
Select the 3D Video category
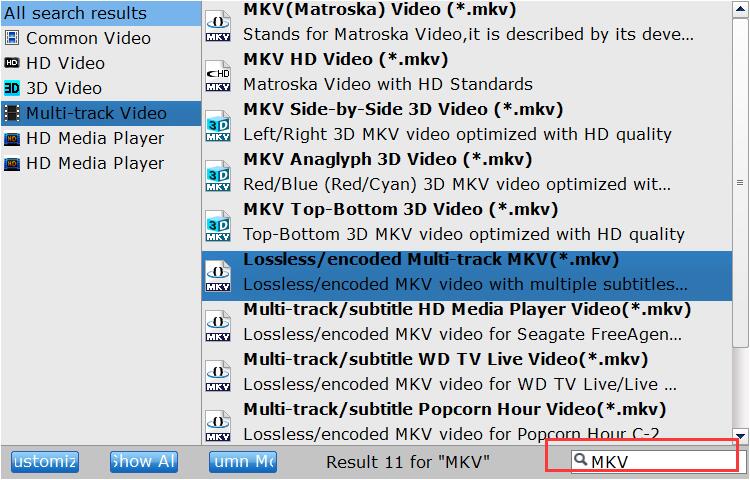click(101, 88)
